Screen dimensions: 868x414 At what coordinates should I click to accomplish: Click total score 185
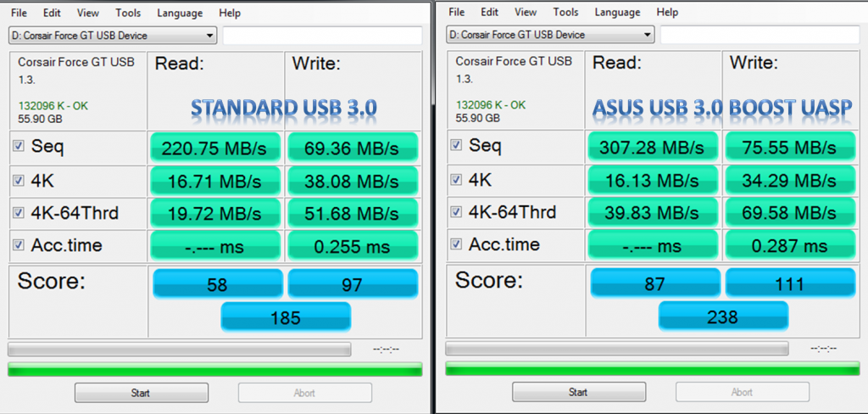tap(286, 317)
